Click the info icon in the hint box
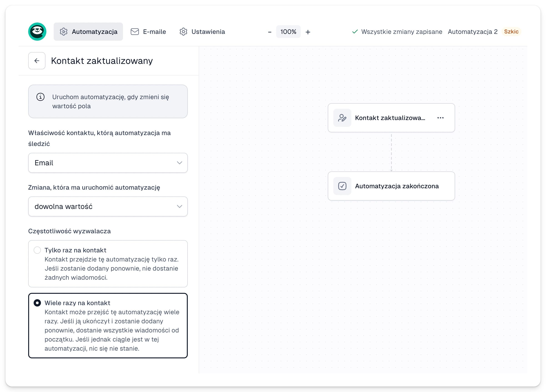The width and height of the screenshot is (546, 392). (40, 97)
